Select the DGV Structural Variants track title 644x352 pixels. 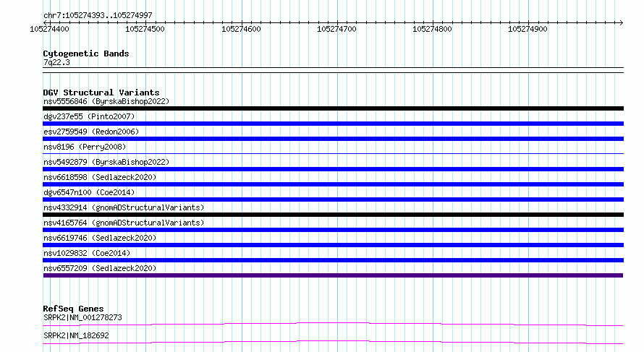(x=101, y=93)
